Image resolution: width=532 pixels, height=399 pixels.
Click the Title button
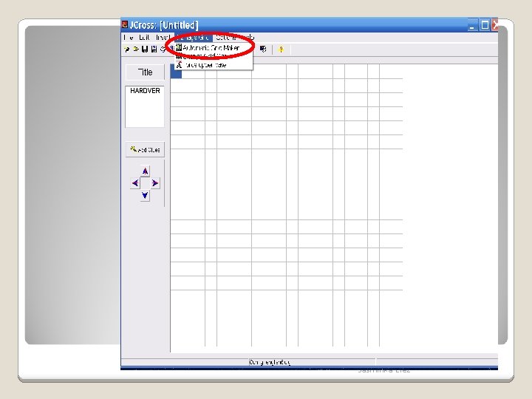[145, 72]
